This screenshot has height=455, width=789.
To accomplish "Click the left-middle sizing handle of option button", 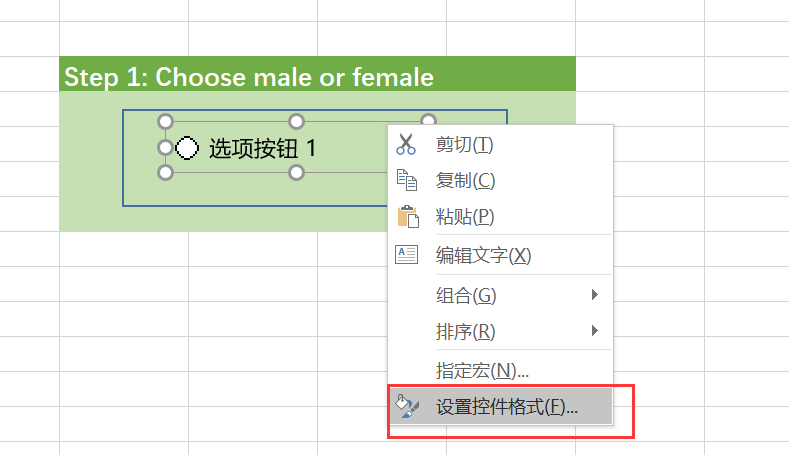I will coord(166,148).
